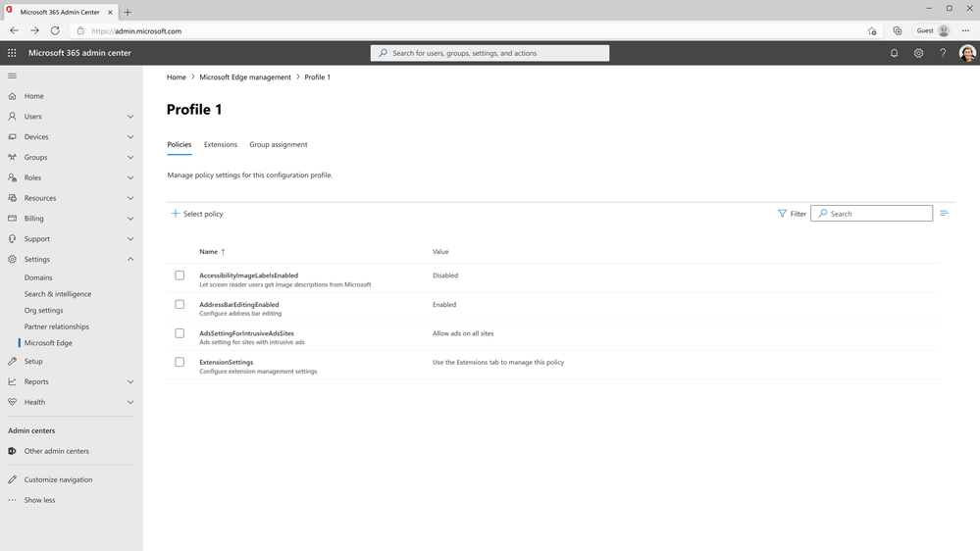Click the Setup wrench icon
Viewport: 980px width, 551px height.
coord(12,361)
